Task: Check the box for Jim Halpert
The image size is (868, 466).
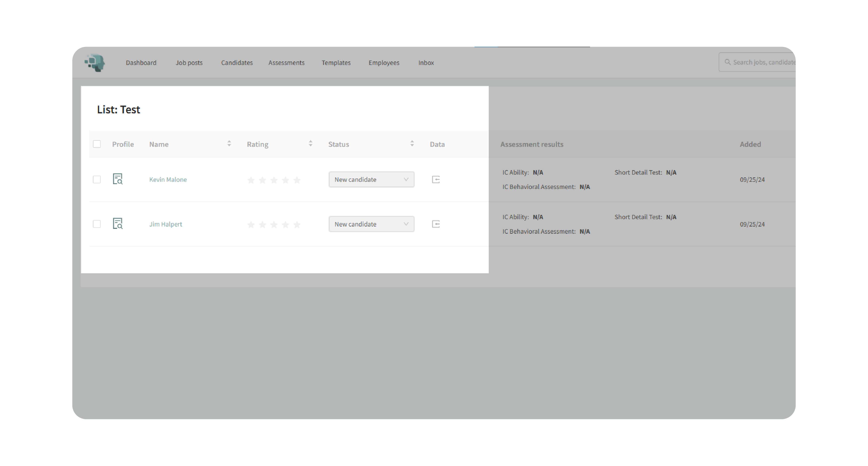Action: click(97, 224)
